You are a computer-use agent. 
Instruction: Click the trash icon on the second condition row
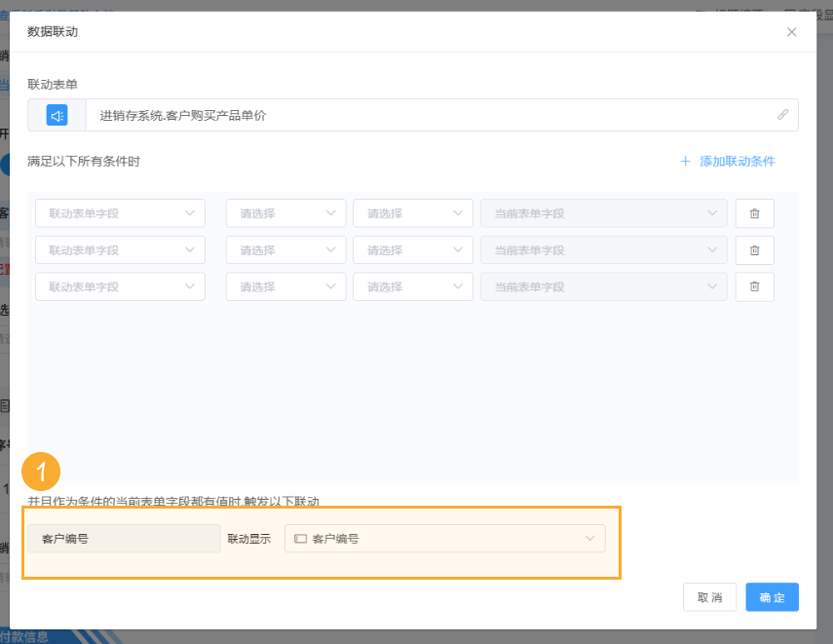click(x=754, y=249)
